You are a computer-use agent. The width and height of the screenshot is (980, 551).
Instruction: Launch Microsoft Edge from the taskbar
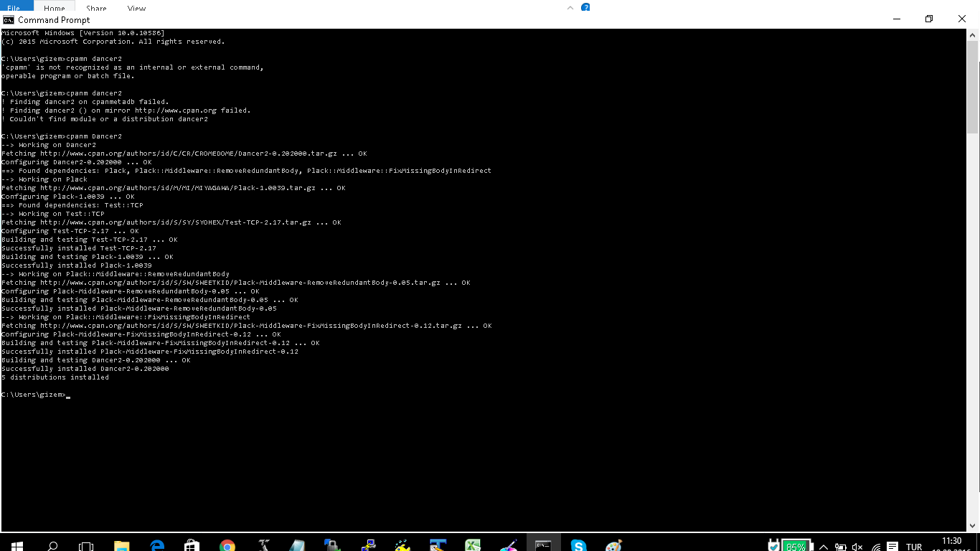[x=157, y=546]
